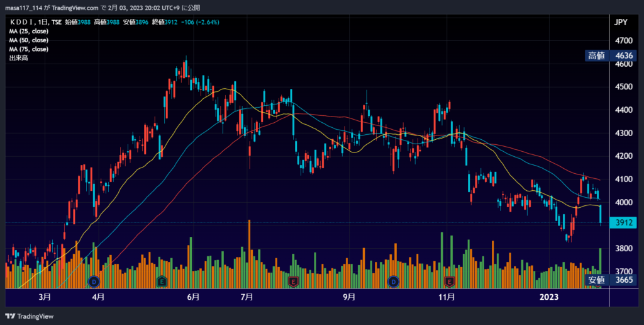Image resolution: width=644 pixels, height=325 pixels.
Task: Click the 4500 price axis label
Action: tap(624, 87)
